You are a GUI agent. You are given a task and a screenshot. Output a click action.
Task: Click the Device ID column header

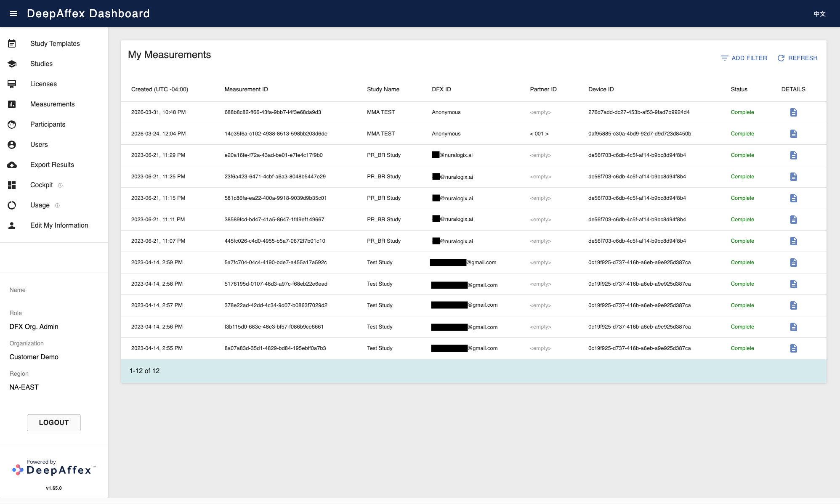[601, 89]
